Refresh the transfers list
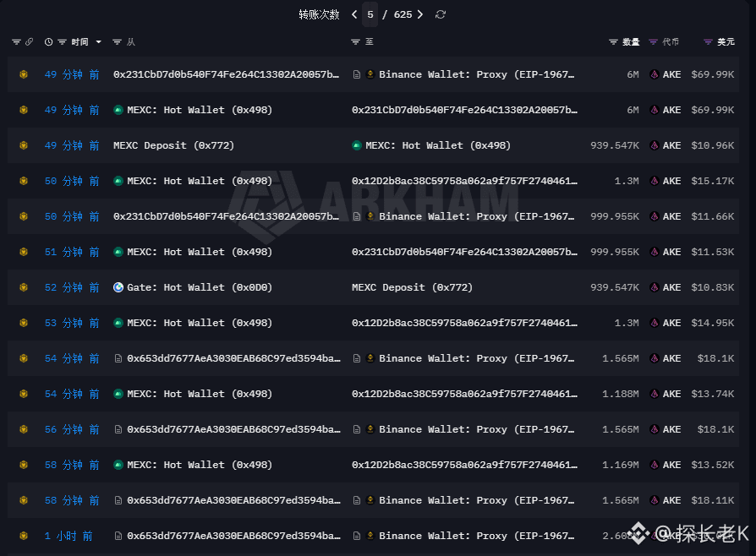The image size is (756, 556). (x=441, y=14)
